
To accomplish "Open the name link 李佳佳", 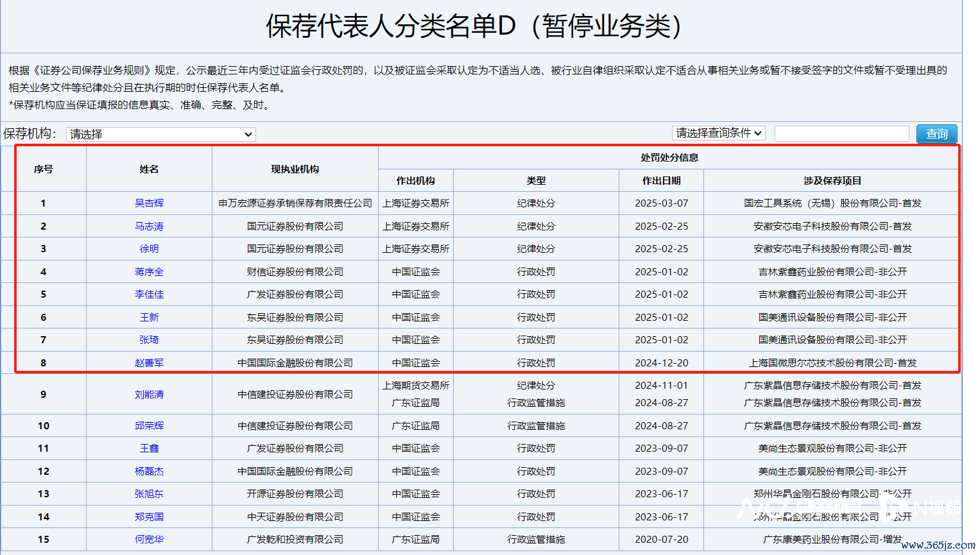I will [x=149, y=294].
